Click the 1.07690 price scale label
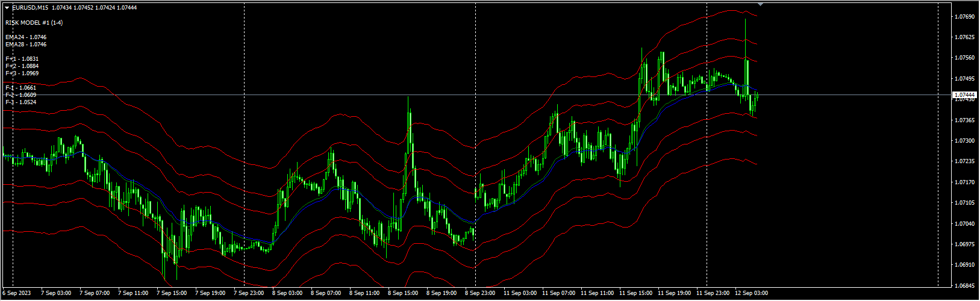Screen dimensions: 980x301 (x=966, y=17)
